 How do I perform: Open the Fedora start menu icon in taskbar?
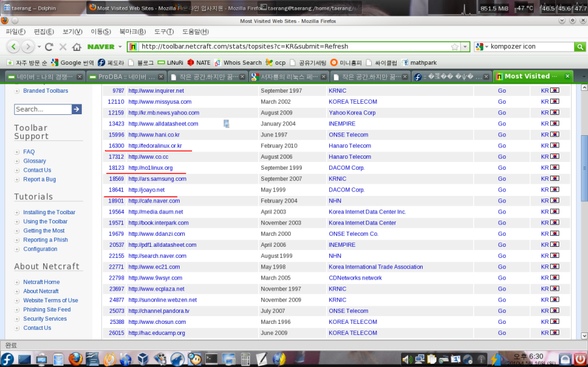tap(7, 359)
